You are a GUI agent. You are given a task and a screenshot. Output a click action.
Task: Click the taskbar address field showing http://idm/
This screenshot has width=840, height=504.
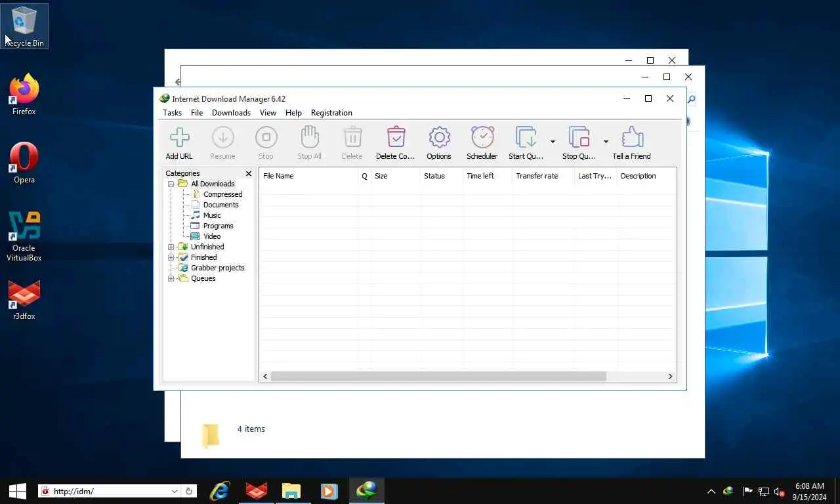click(110, 491)
